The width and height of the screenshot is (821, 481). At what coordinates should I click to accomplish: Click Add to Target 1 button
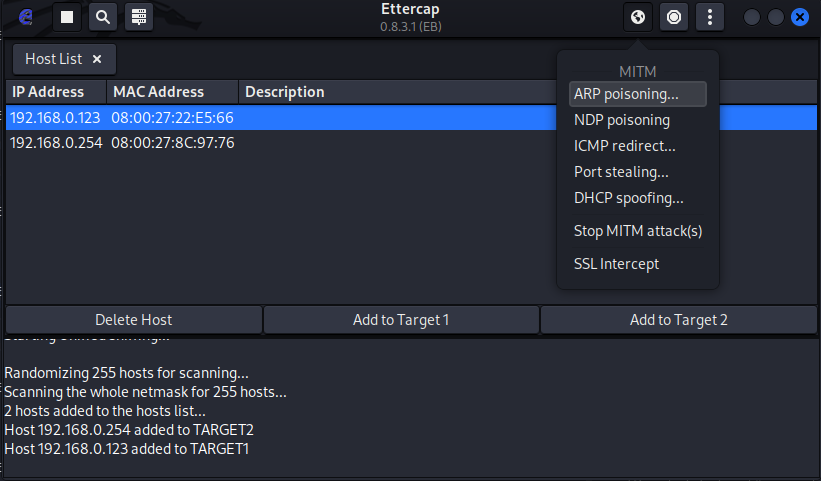[401, 320]
